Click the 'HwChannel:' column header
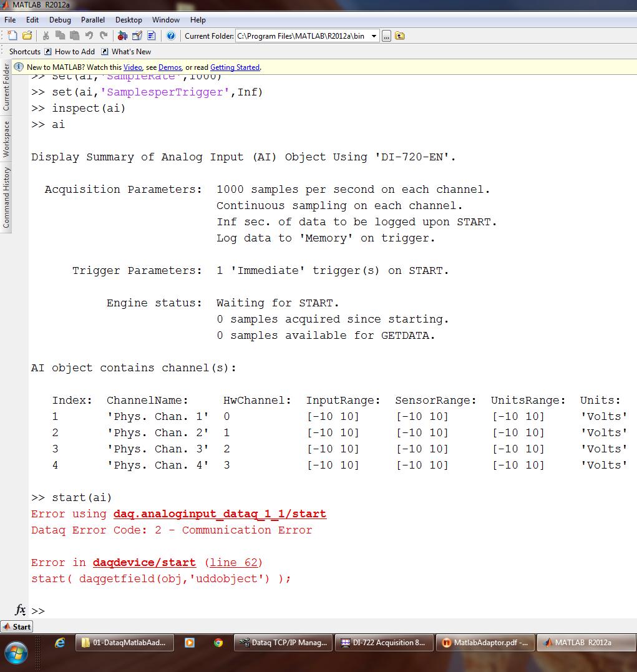Viewport: 637px width, 672px height. (257, 401)
